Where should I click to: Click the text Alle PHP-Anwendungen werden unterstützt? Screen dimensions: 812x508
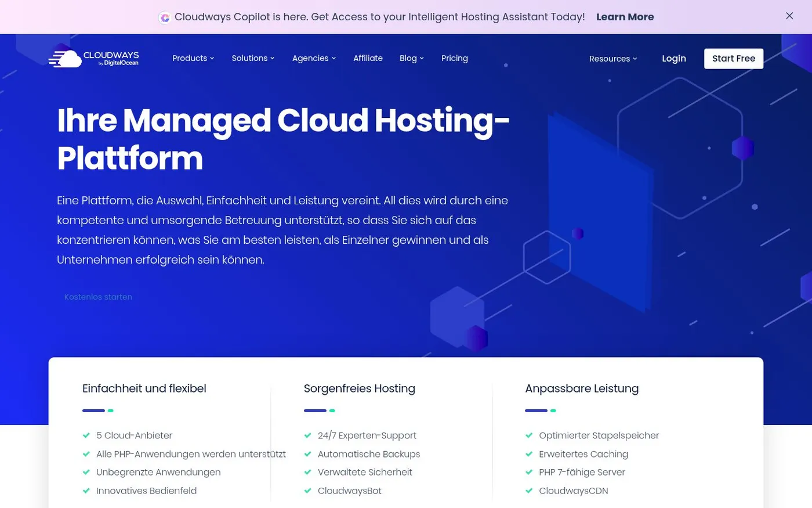point(191,454)
